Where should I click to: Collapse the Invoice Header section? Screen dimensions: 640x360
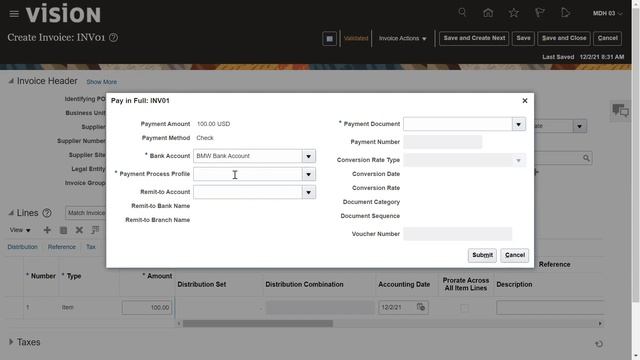coord(11,81)
